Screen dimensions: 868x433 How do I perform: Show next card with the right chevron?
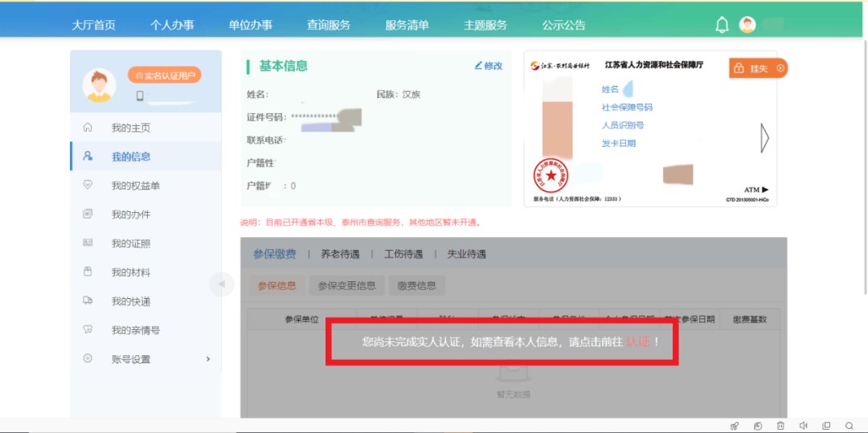(x=764, y=139)
